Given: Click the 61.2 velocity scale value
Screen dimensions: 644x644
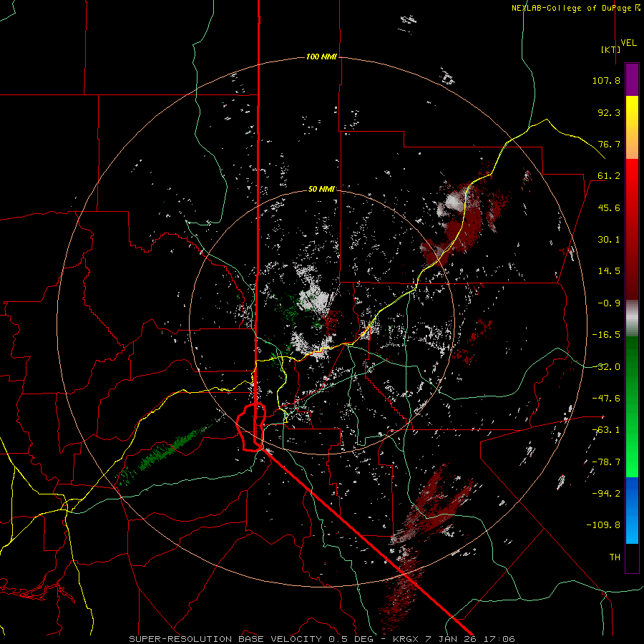Looking at the screenshot, I should point(609,176).
